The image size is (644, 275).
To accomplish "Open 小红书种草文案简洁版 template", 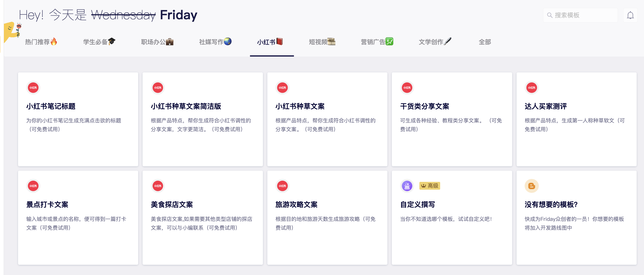I will click(186, 106).
